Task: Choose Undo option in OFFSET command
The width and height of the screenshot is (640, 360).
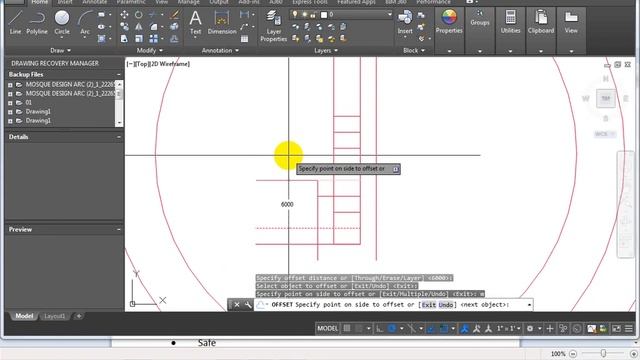Action: tap(446, 305)
